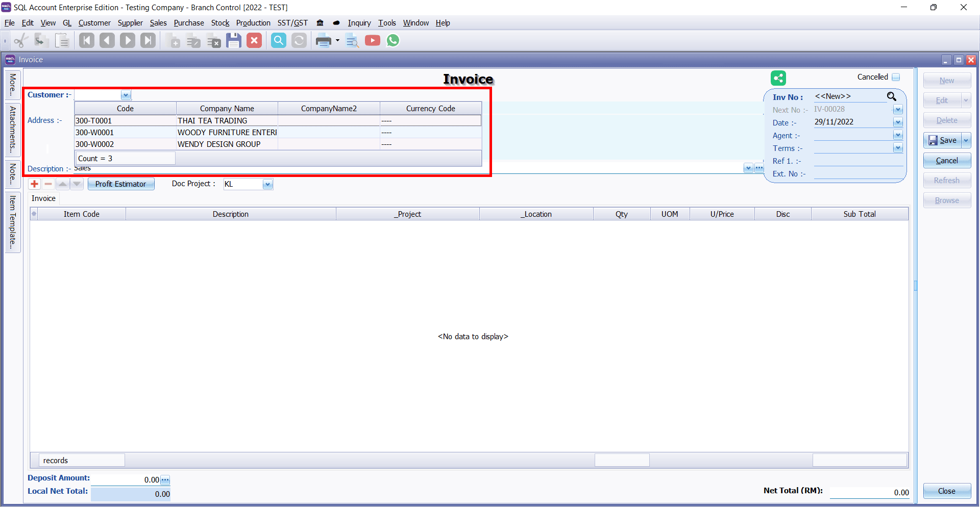This screenshot has width=980, height=507.
Task: Click the grey refresh toolbar icon
Action: pos(299,41)
